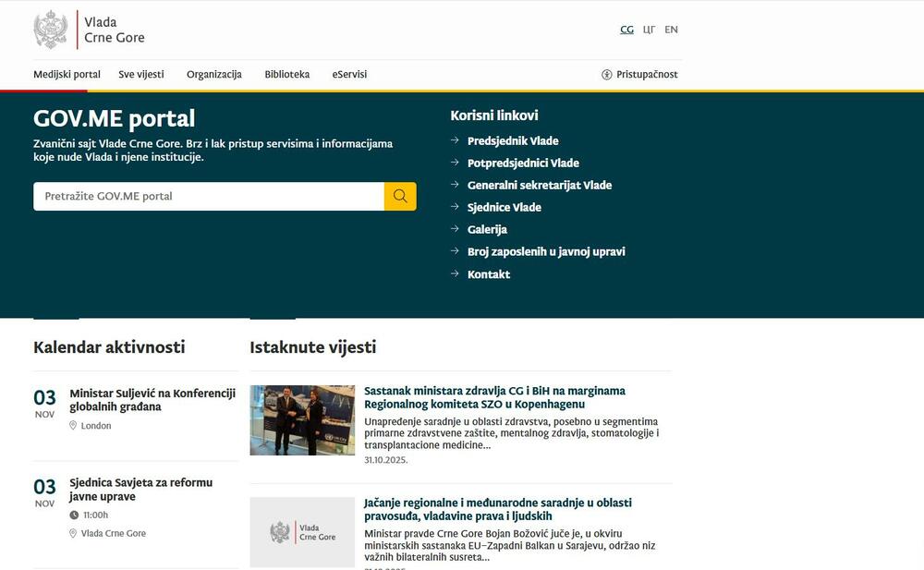This screenshot has width=924, height=570.
Task: Click the arrow icon next to Predsjednik Vlade
Action: (x=455, y=140)
